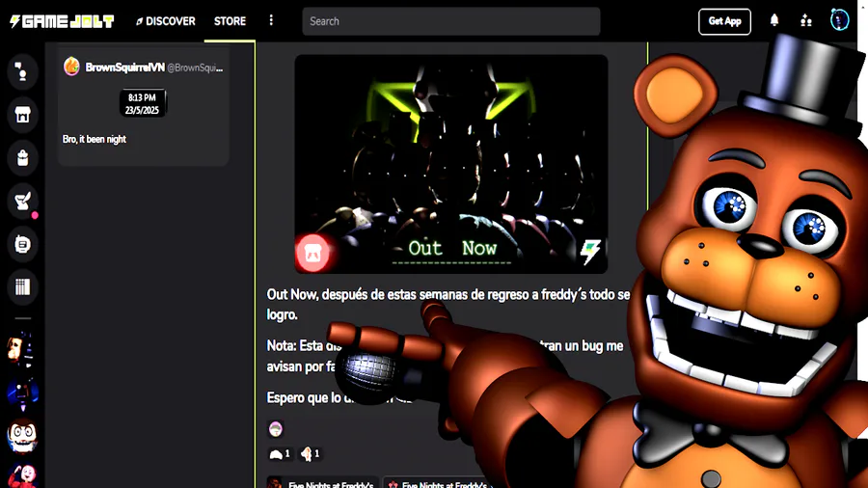Open the three-dot more menu
868x488 pixels.
point(271,20)
